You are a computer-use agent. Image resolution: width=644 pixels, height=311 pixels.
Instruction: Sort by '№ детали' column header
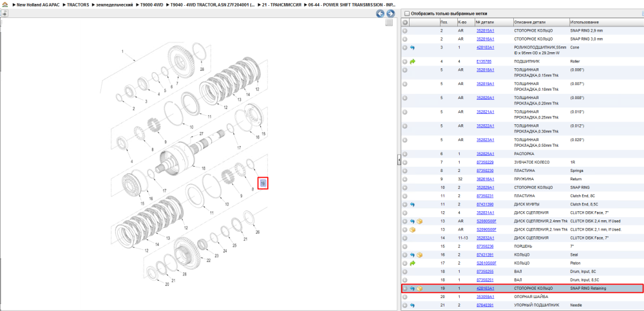[x=494, y=22]
